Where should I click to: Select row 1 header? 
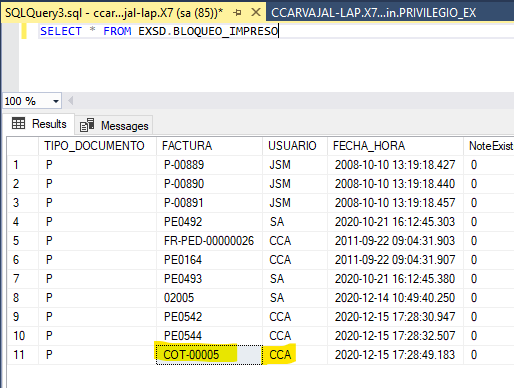tap(23, 165)
